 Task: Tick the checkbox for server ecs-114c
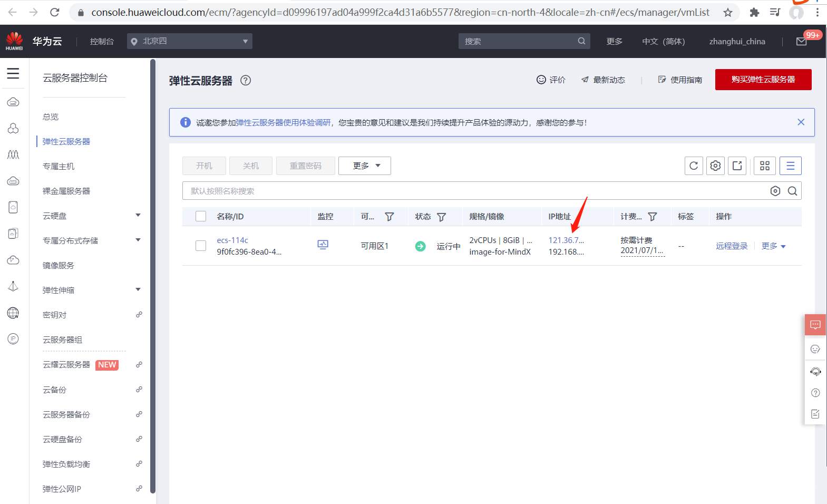(x=201, y=246)
